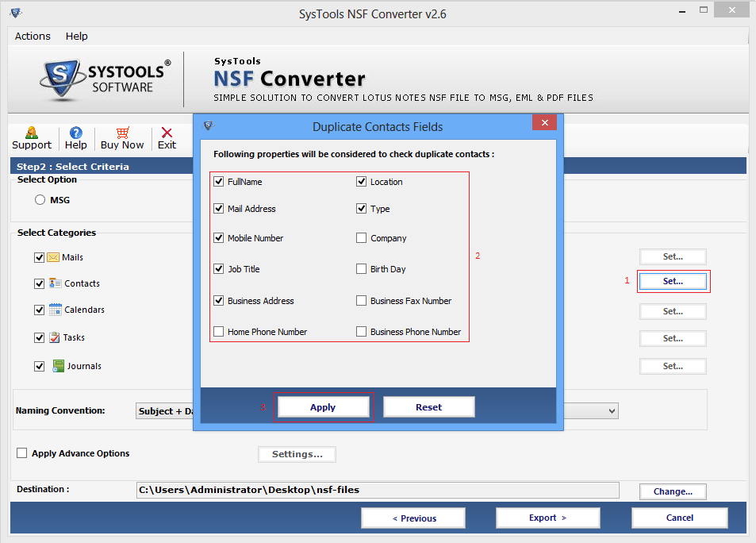The height and width of the screenshot is (543, 756).
Task: Uncheck the Business Address checkbox
Action: [x=219, y=301]
